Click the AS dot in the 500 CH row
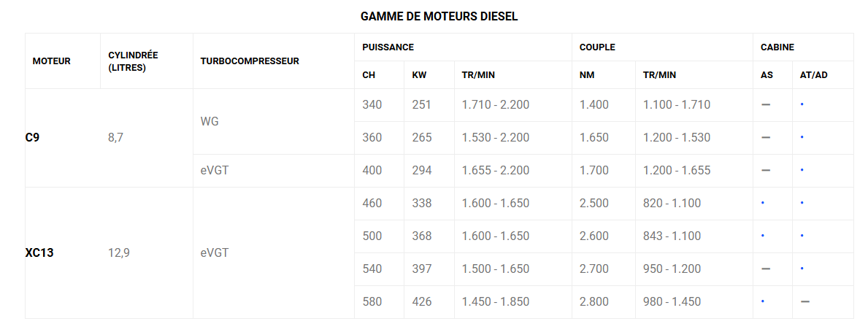This screenshot has height=332, width=868. [x=762, y=236]
